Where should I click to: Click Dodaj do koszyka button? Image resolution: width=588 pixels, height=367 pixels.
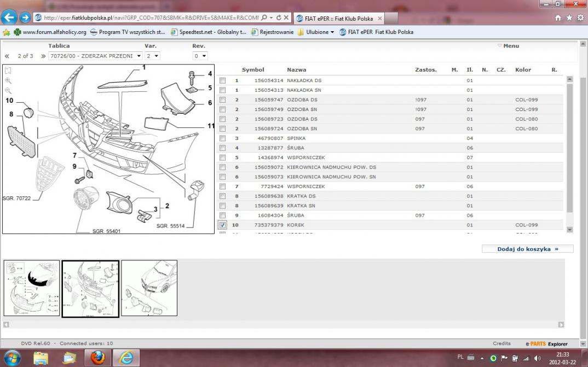[527, 249]
